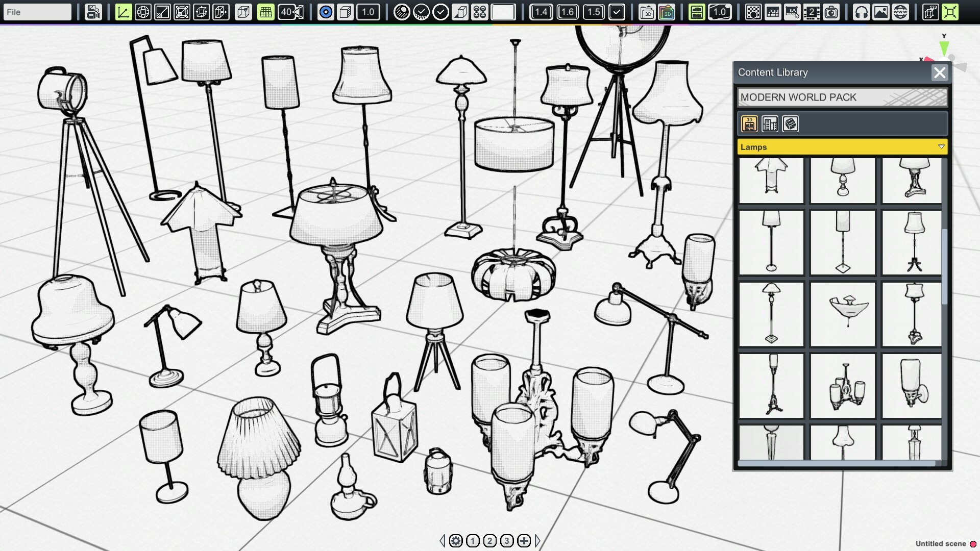Click the globe web icon near the toolbar's right end
The height and width of the screenshot is (551, 980).
click(900, 12)
